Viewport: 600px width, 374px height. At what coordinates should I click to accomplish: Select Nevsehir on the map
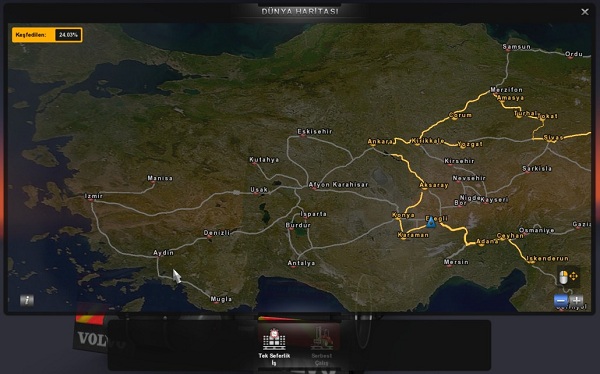(x=469, y=178)
